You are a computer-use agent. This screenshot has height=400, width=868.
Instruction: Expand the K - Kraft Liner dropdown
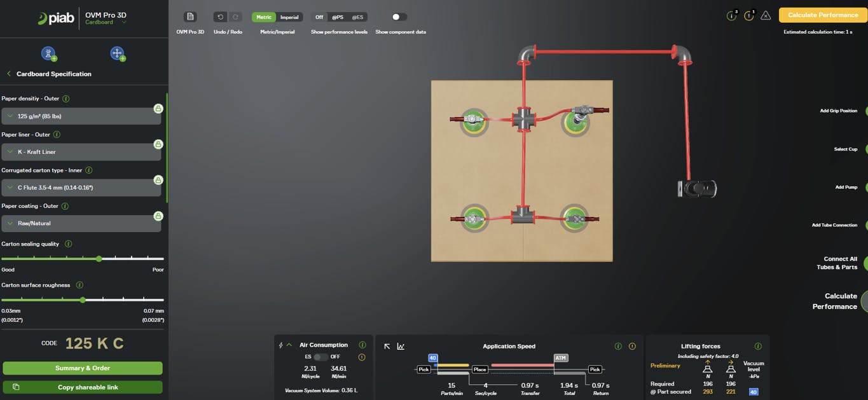pyautogui.click(x=81, y=151)
